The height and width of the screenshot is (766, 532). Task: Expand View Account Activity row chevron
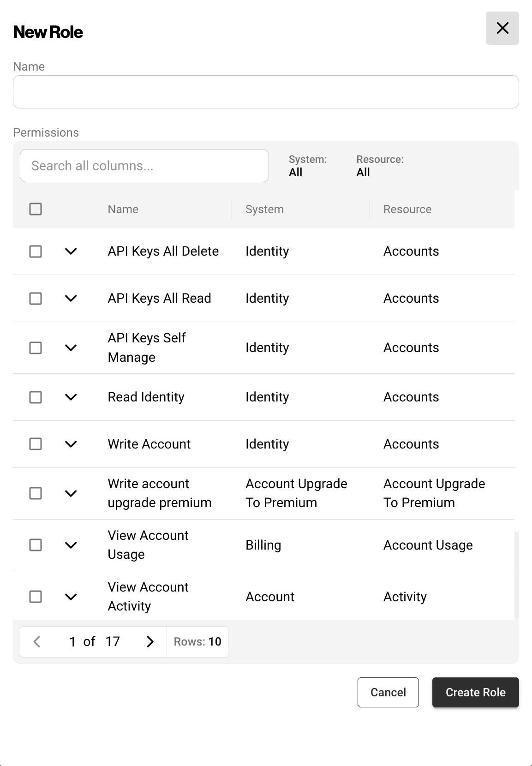pyautogui.click(x=71, y=597)
